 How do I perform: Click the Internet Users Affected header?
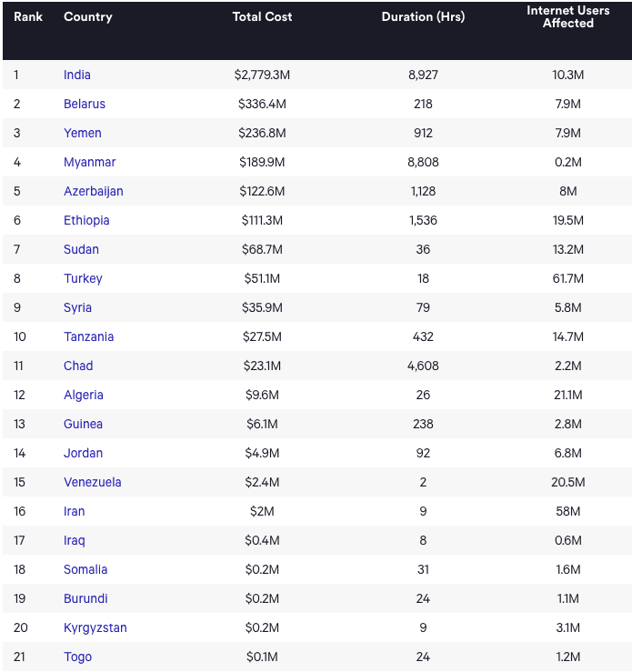568,17
